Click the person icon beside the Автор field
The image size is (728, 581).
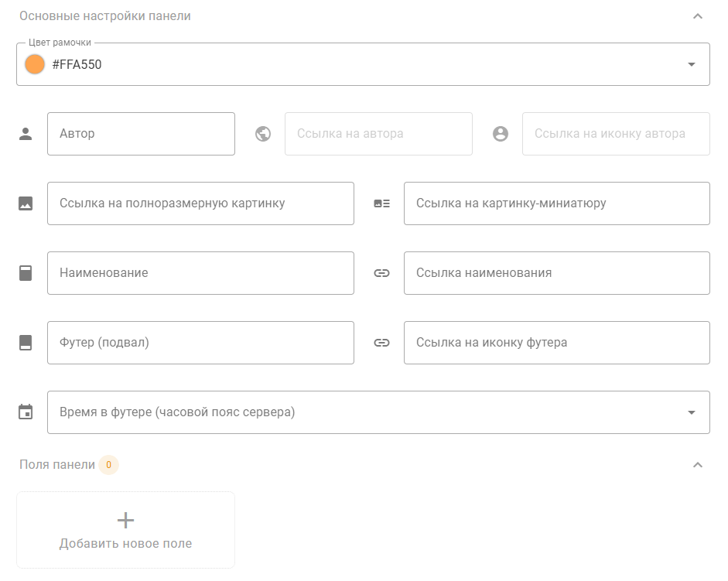click(x=26, y=134)
